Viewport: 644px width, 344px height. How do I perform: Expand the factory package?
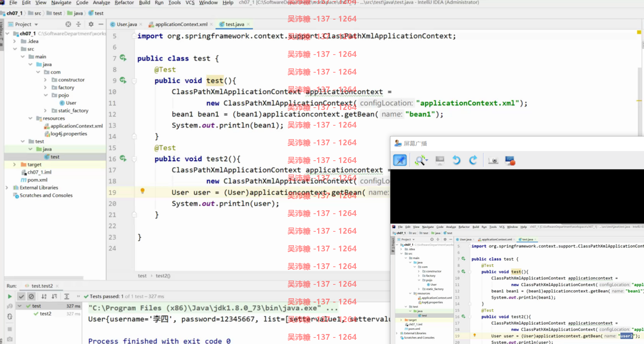(x=45, y=87)
